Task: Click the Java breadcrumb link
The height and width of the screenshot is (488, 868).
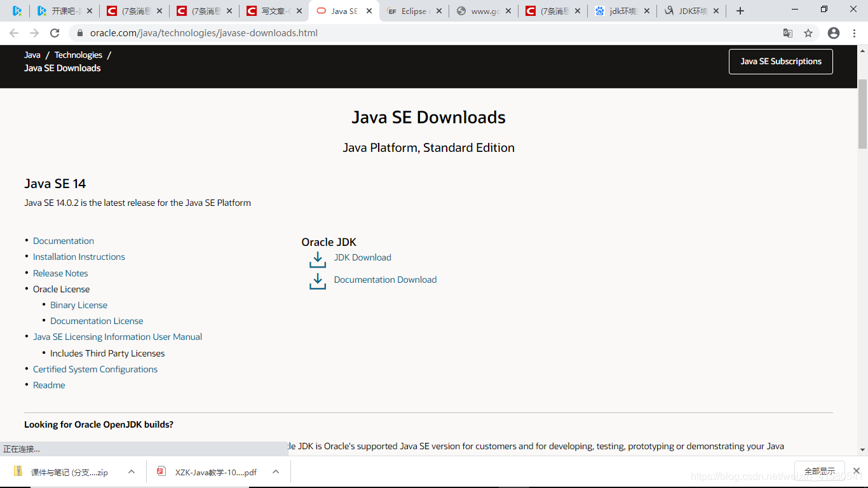Action: [x=32, y=55]
